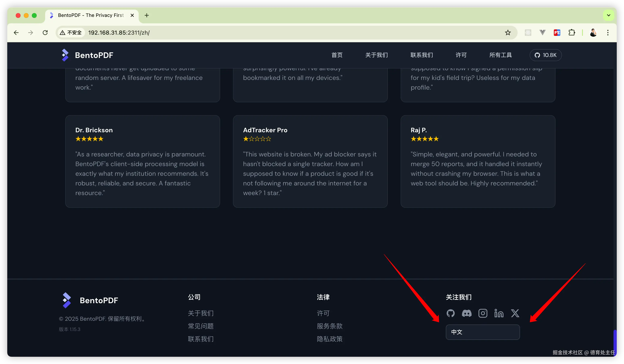This screenshot has width=624, height=364.
Task: Open the footer 许可 link
Action: click(x=323, y=313)
